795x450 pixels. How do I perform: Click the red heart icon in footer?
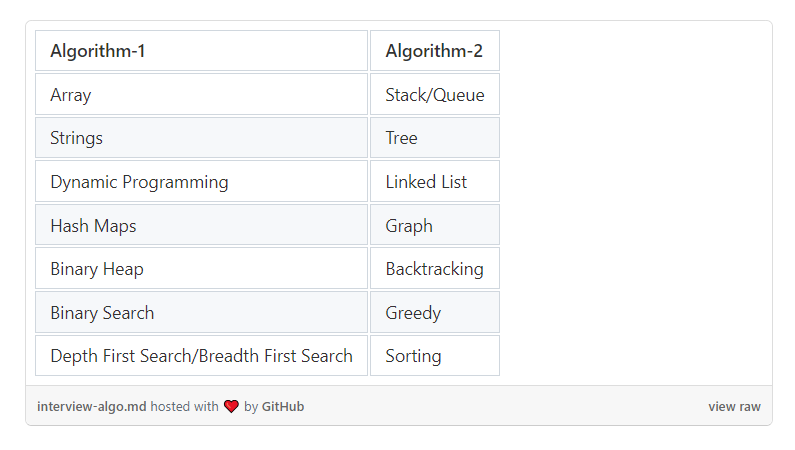[x=231, y=406]
